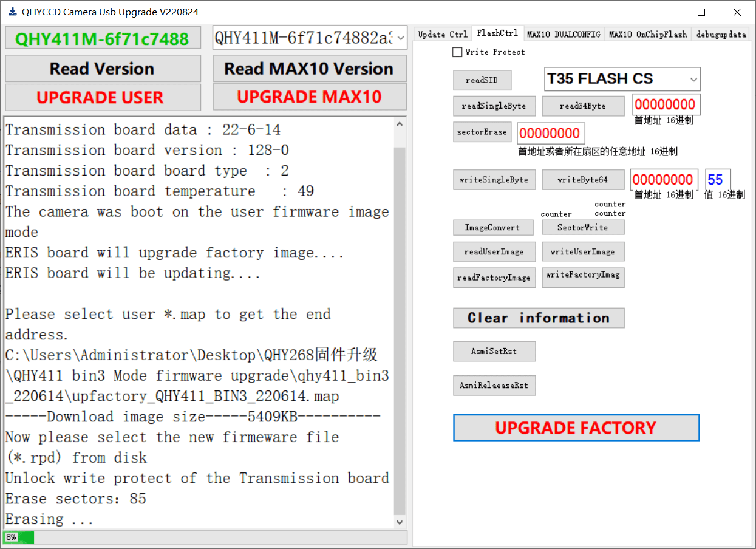Image resolution: width=756 pixels, height=549 pixels.
Task: Click the writeByte64 button
Action: (x=583, y=180)
